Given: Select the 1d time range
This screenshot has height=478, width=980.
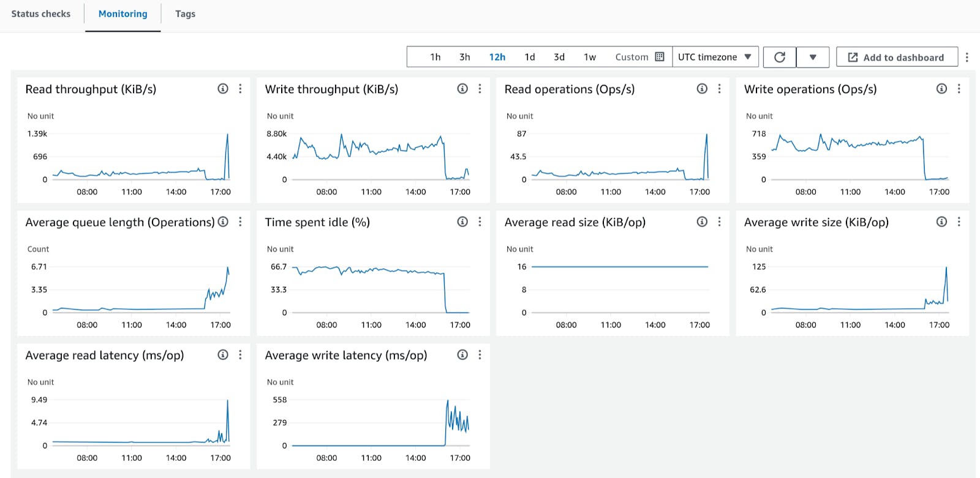Looking at the screenshot, I should 530,57.
